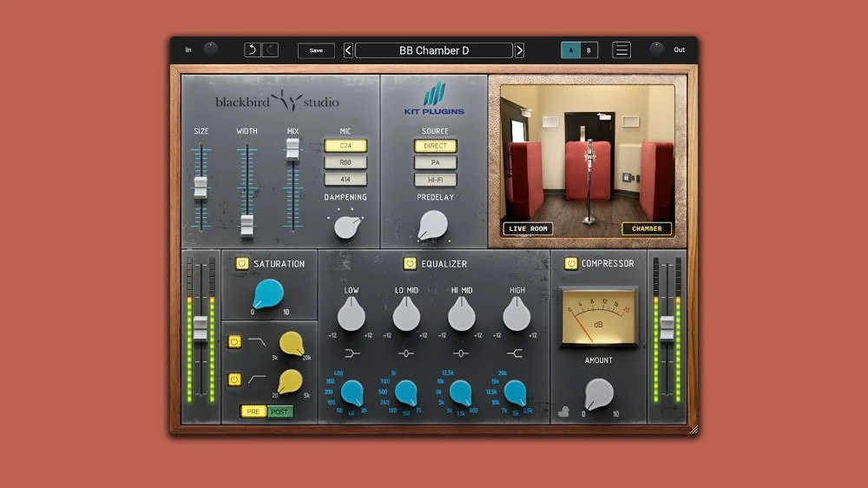Click the LO MID gain knob

406,314
